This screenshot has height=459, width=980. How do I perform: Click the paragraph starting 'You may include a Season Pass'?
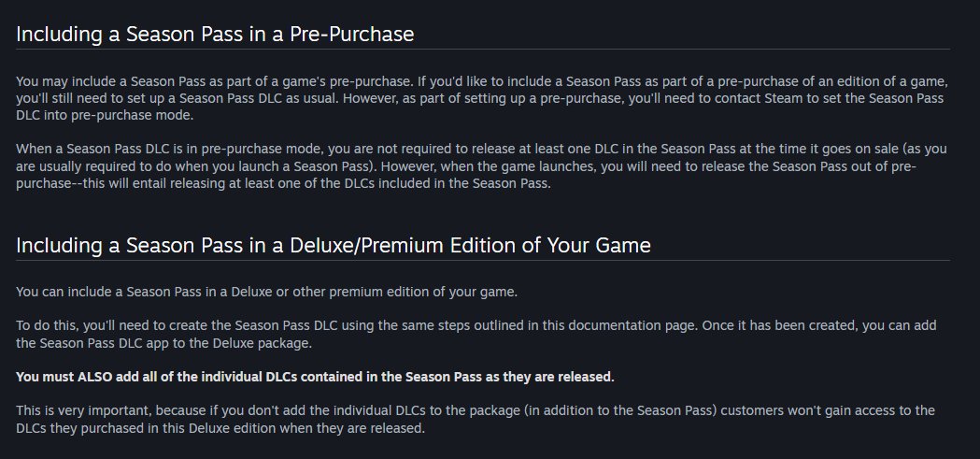click(482, 98)
